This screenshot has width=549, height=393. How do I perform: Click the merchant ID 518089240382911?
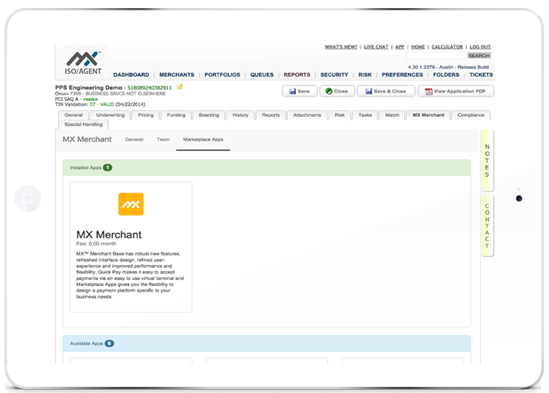click(x=150, y=88)
